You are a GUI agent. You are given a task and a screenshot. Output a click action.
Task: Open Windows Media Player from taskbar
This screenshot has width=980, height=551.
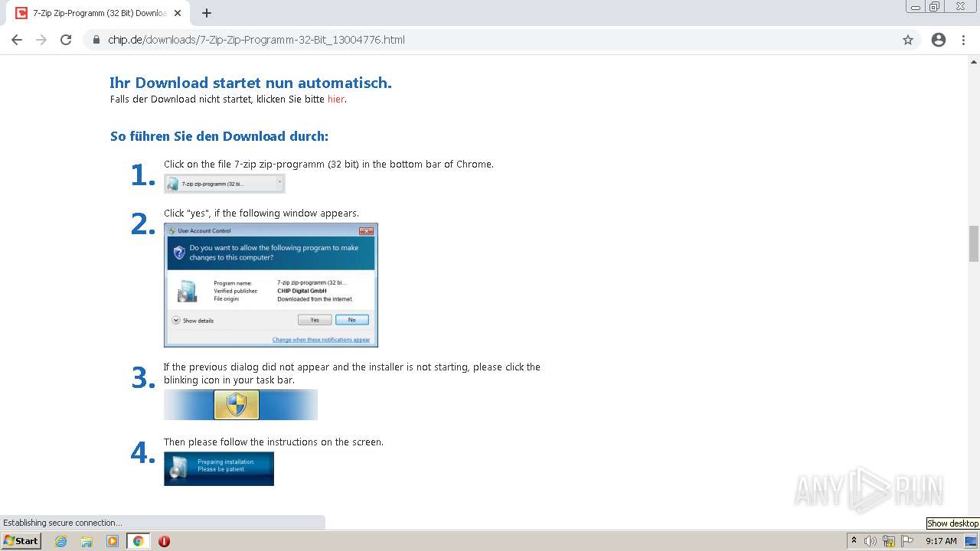click(113, 541)
